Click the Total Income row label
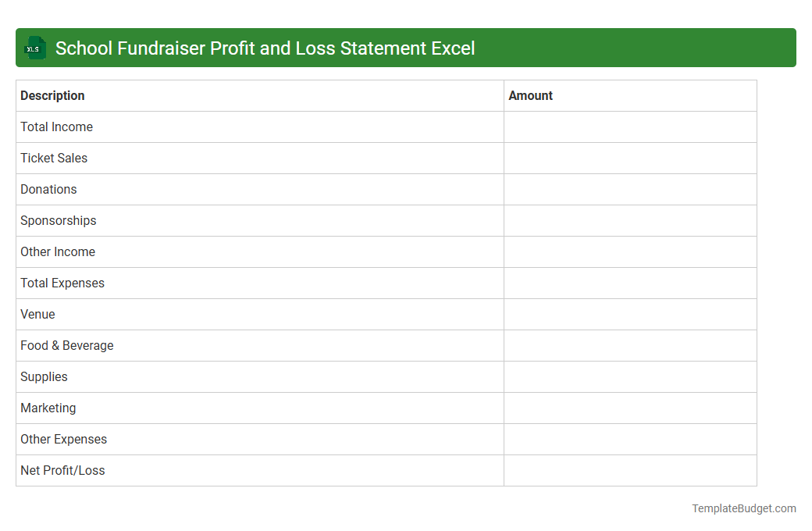The height and width of the screenshot is (531, 812). coord(56,127)
